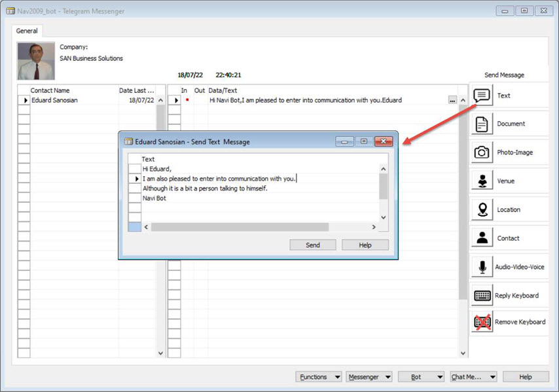Click the dialog vertical scrollbar up arrow

383,169
